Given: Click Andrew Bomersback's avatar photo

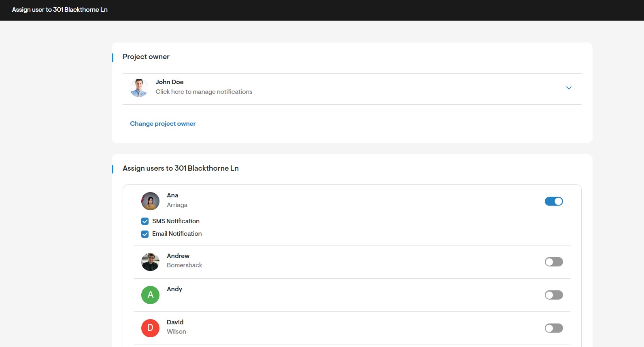Looking at the screenshot, I should tap(150, 262).
